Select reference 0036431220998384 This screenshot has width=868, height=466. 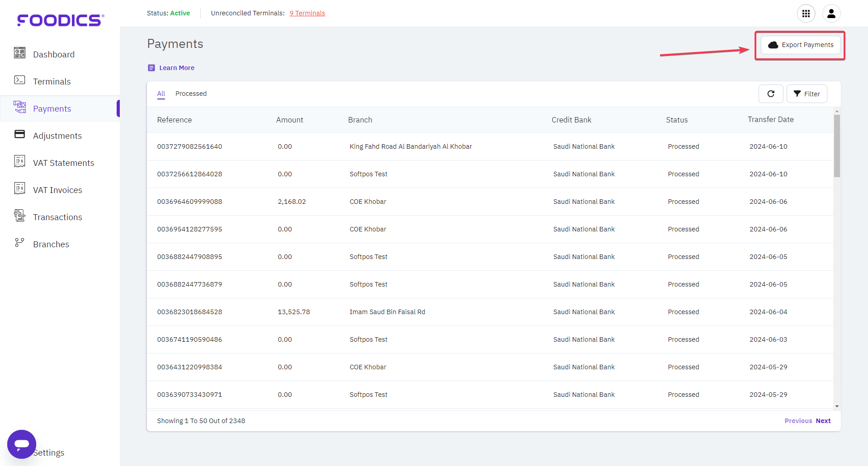coord(189,367)
